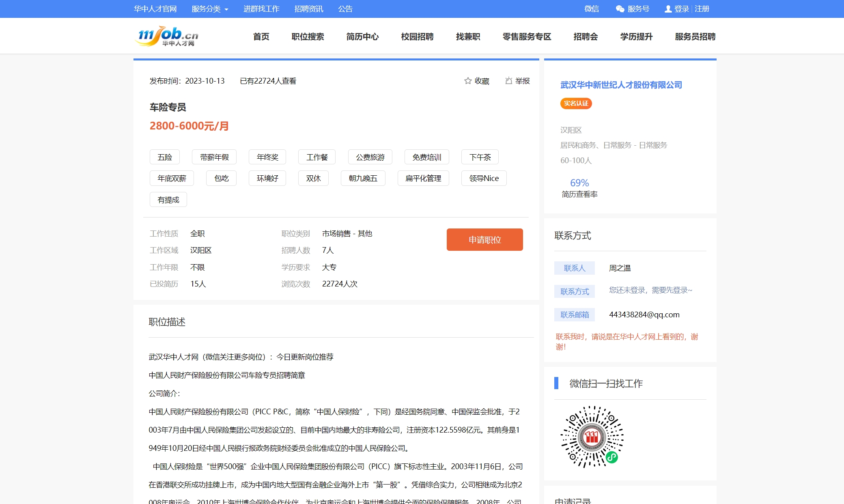
Task: Open 进群找工作 in the top bar
Action: [x=261, y=9]
